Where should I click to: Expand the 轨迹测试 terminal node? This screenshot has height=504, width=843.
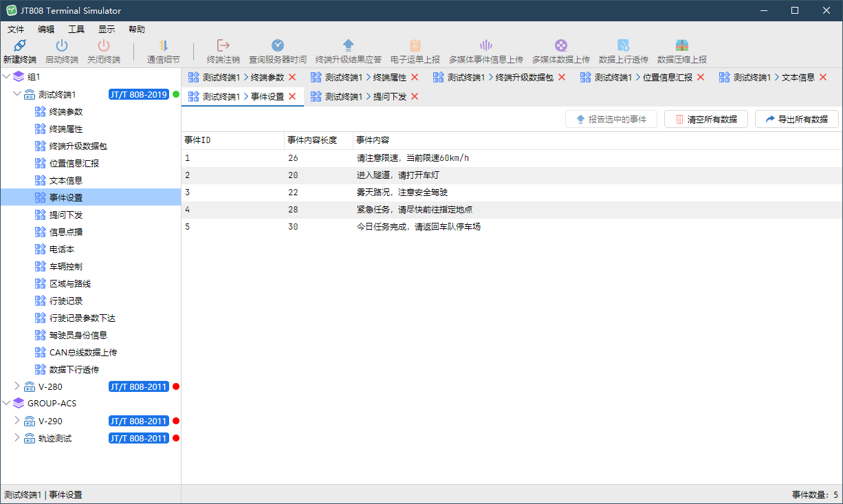[18, 438]
